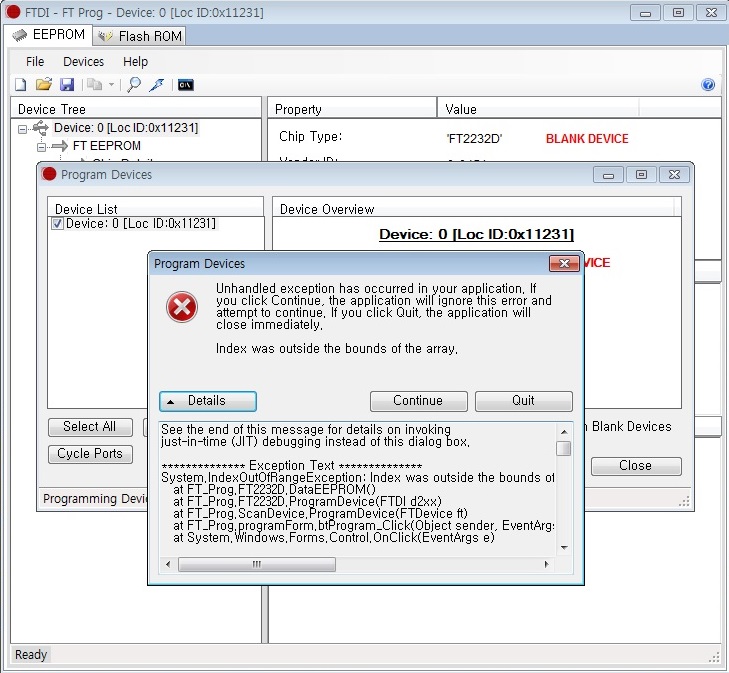Click the Value column header
729x673 pixels.
tap(537, 109)
